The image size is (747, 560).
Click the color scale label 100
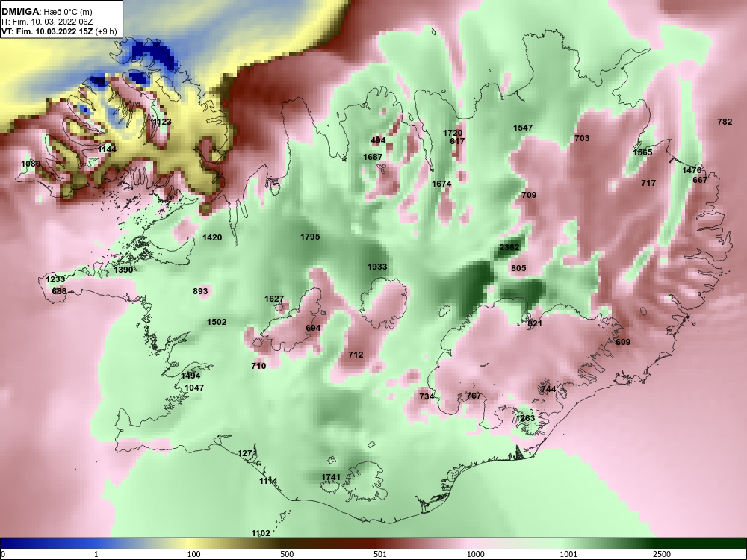pyautogui.click(x=193, y=554)
